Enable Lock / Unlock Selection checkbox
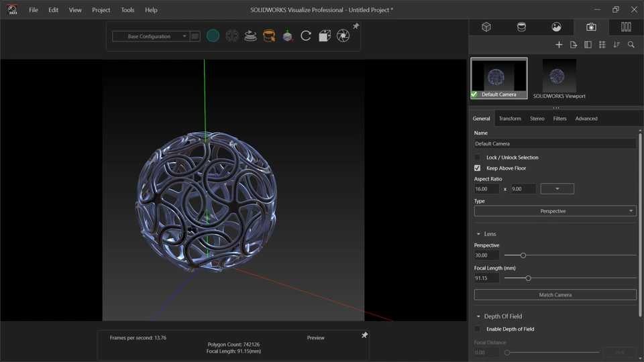 point(478,158)
